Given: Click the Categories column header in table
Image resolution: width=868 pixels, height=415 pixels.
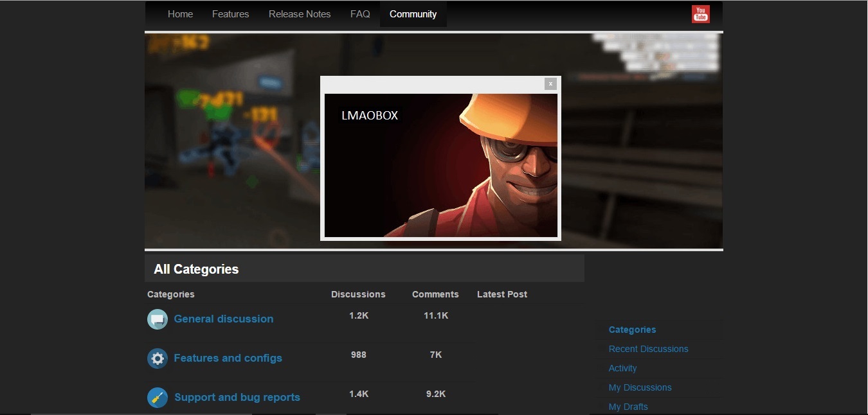Looking at the screenshot, I should click(x=171, y=294).
